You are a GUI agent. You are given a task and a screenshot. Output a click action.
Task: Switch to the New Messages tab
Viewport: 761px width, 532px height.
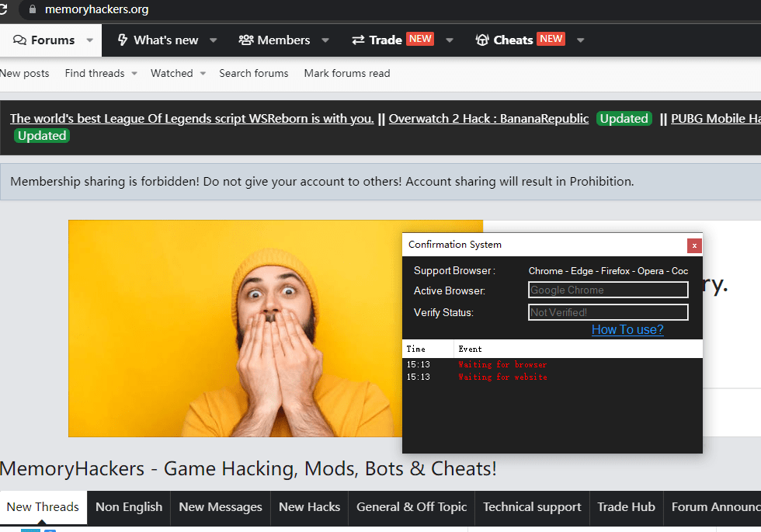point(221,507)
